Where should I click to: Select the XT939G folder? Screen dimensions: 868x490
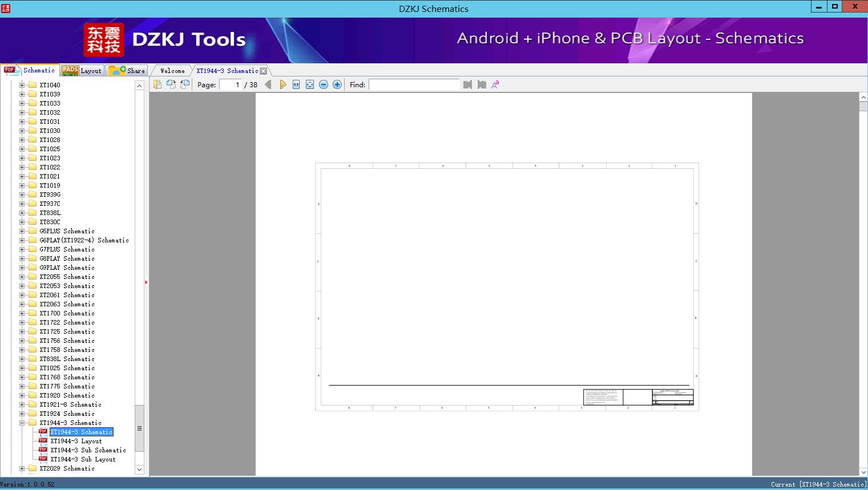(x=50, y=195)
